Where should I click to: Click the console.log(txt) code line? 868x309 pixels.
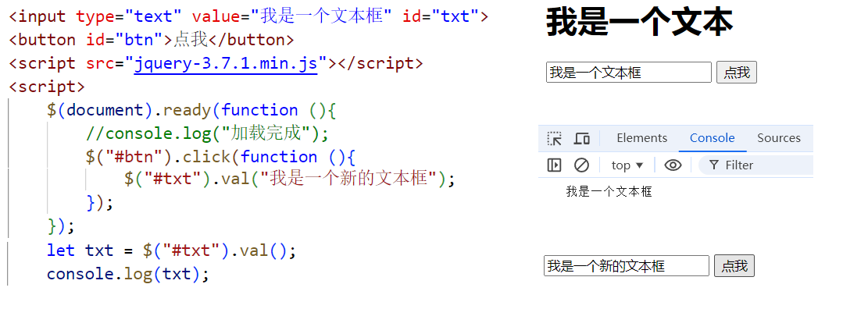(128, 274)
